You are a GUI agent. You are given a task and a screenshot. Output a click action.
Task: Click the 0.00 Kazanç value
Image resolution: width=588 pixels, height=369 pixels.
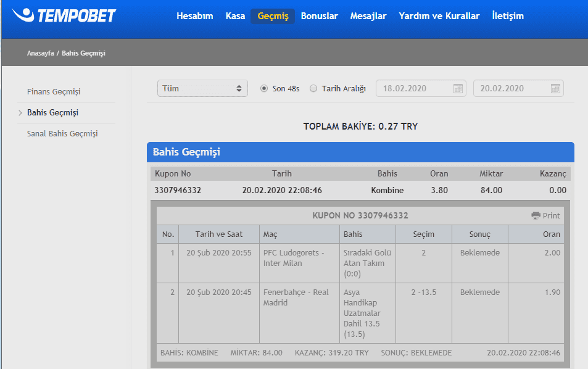click(558, 190)
